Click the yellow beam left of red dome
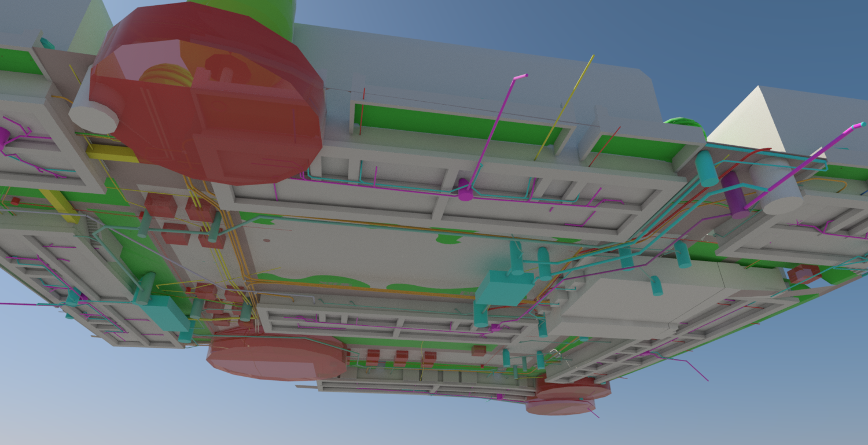 click(x=113, y=153)
